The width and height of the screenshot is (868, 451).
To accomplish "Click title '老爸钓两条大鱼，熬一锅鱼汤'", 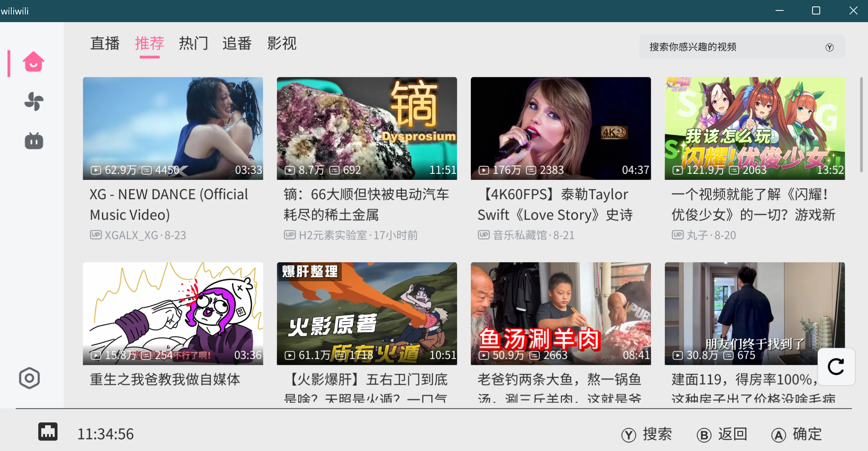I will click(x=560, y=388).
